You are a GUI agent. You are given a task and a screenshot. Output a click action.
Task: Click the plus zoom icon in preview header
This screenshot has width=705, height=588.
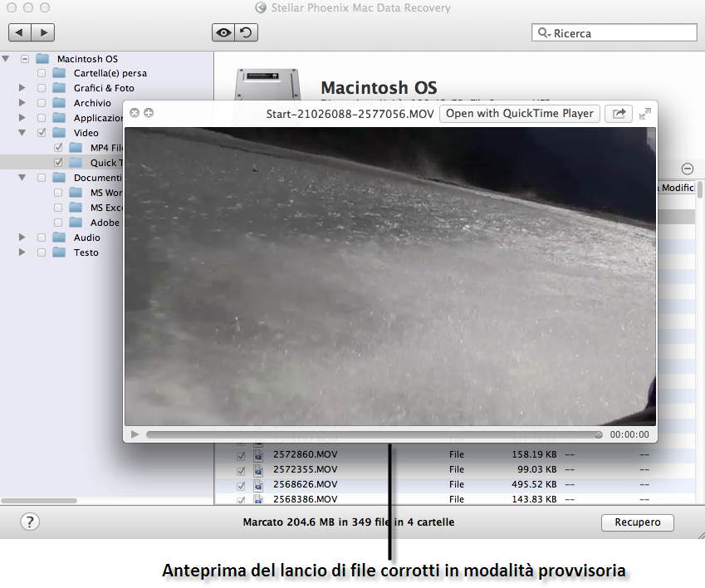[149, 113]
